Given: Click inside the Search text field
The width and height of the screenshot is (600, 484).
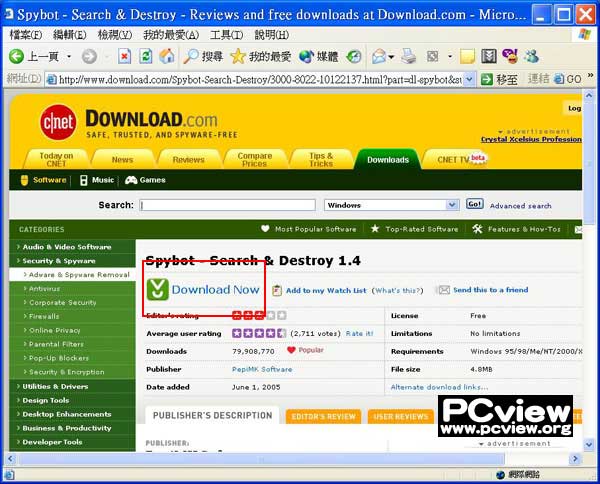Looking at the screenshot, I should [x=228, y=205].
